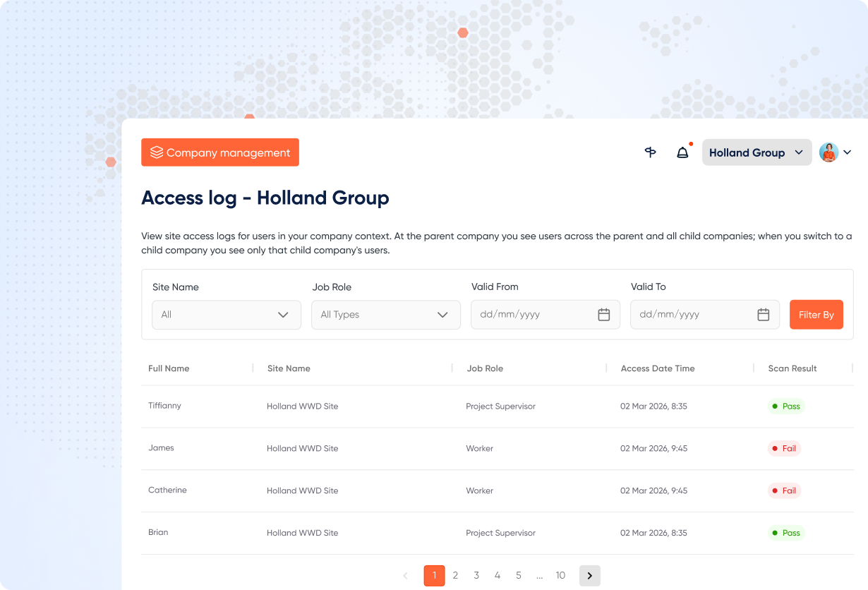Open the Job Role All Types dropdown
The image size is (868, 590).
386,315
